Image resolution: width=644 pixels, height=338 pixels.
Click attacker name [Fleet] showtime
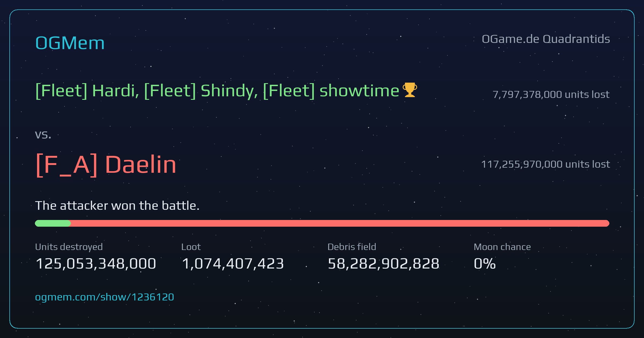pos(331,91)
